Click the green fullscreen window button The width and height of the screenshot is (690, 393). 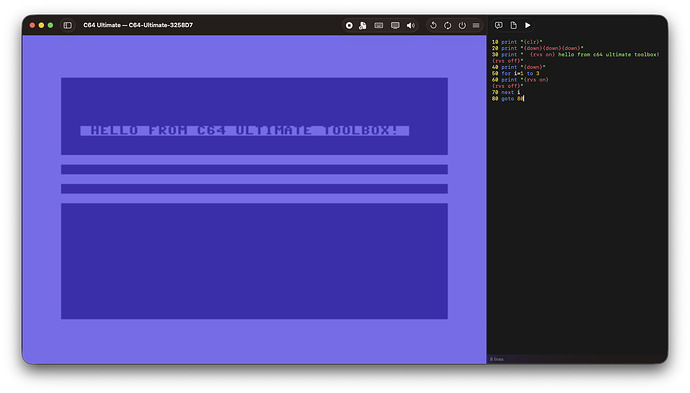tap(51, 26)
